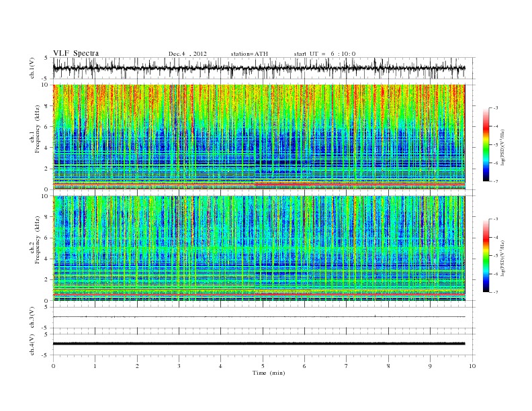
Task: Select the date text "Dec.4 , 2012"
Action: pos(187,54)
